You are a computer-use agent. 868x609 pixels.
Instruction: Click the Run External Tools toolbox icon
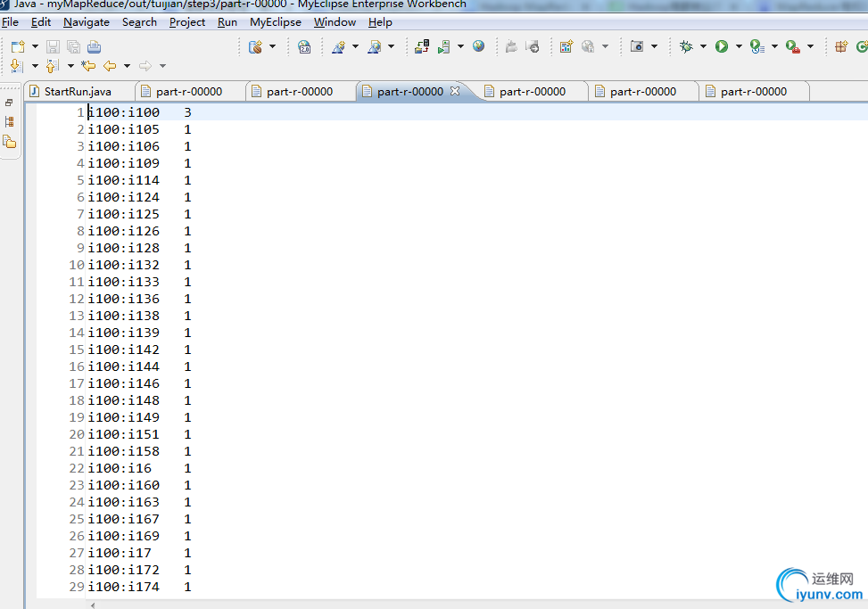click(x=793, y=46)
